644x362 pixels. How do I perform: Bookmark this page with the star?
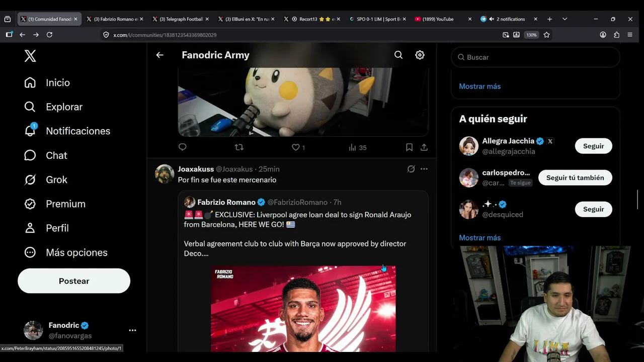546,35
